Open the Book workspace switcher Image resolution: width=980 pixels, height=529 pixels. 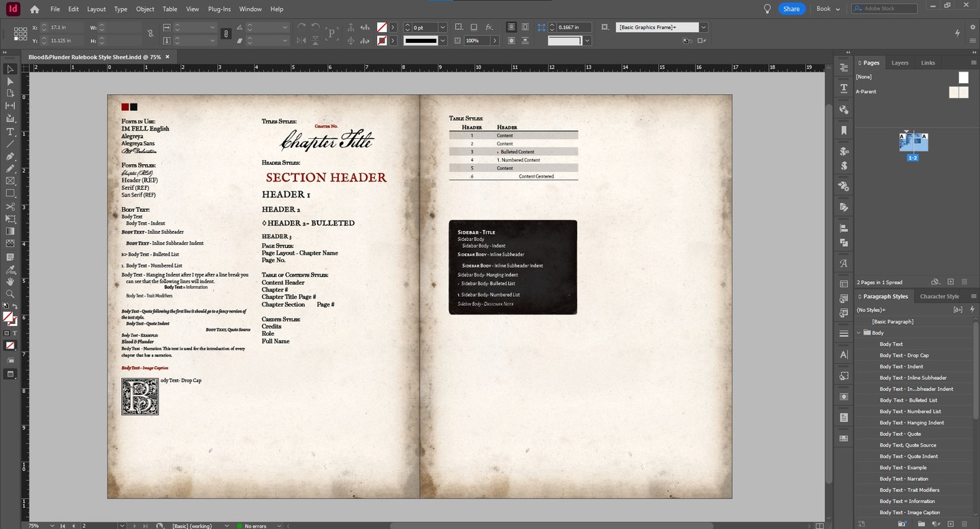(x=828, y=9)
